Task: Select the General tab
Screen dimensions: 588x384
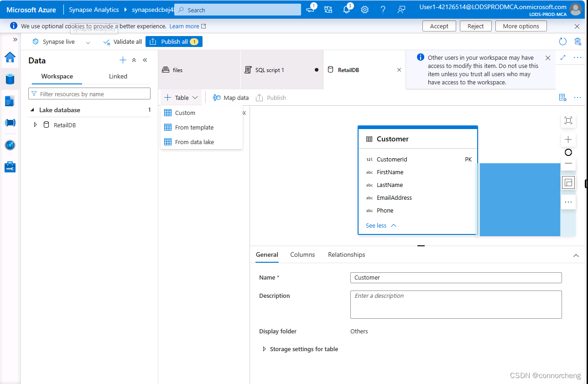Action: (x=267, y=254)
